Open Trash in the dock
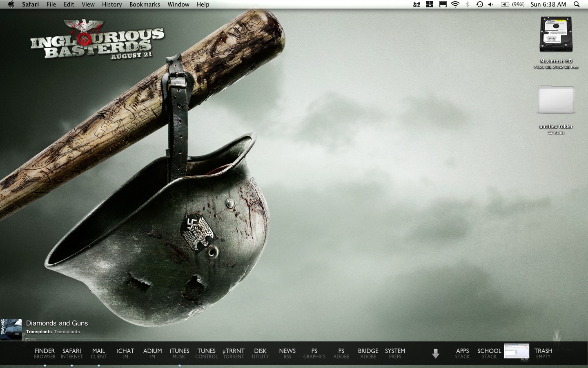588x368 pixels. (543, 353)
